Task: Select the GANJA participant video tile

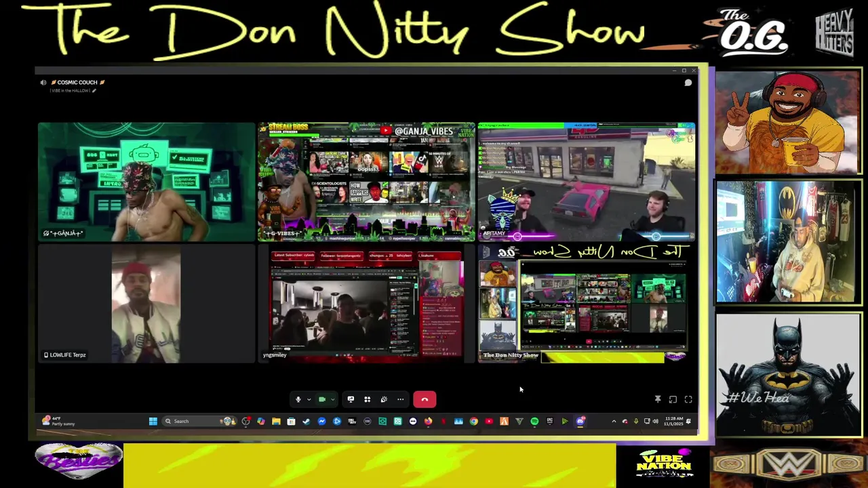Action: [146, 182]
